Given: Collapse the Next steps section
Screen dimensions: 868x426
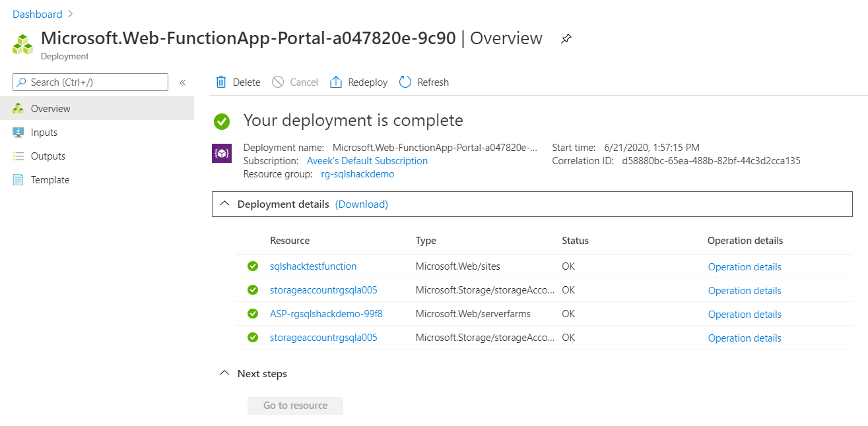Looking at the screenshot, I should pyautogui.click(x=224, y=374).
